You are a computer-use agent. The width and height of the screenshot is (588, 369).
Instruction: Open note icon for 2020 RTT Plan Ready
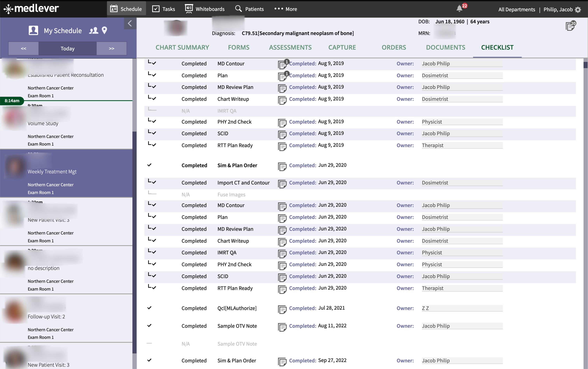[x=282, y=289]
